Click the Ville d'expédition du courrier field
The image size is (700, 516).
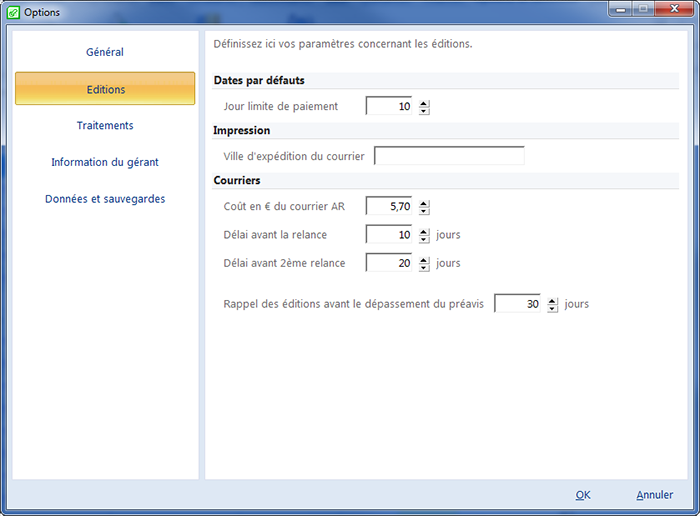(x=448, y=156)
